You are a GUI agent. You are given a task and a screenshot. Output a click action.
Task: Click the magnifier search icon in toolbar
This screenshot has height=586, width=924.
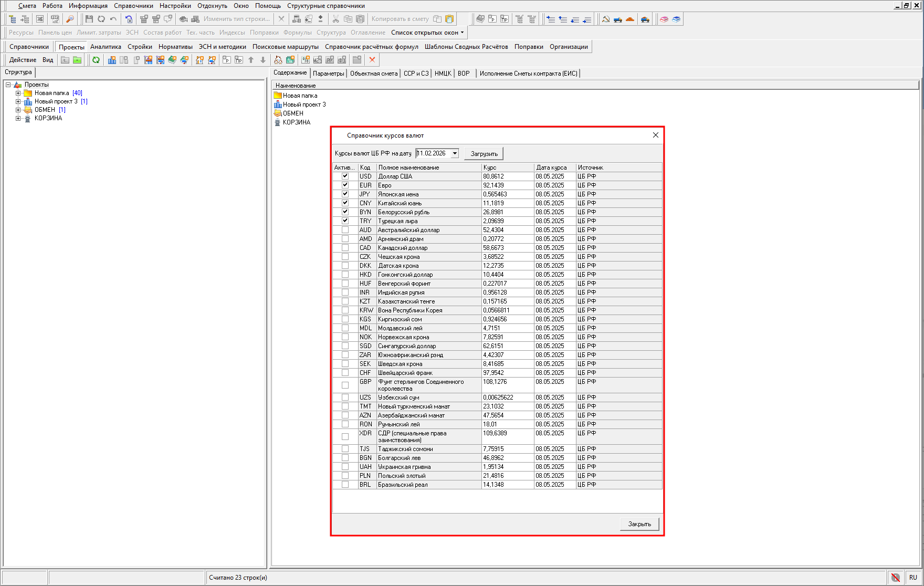click(x=70, y=19)
